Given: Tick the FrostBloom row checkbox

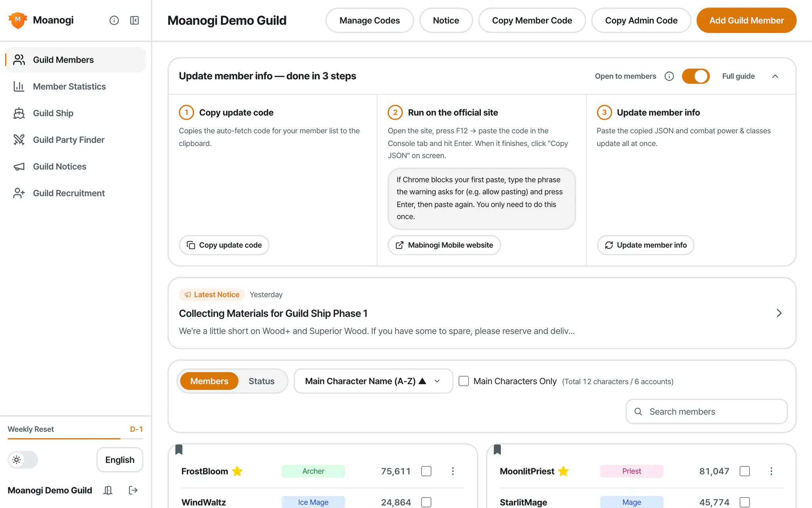Looking at the screenshot, I should click(426, 471).
